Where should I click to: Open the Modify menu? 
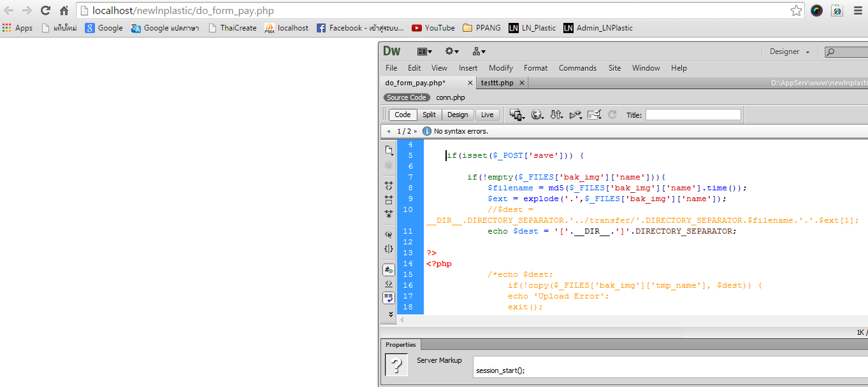501,68
